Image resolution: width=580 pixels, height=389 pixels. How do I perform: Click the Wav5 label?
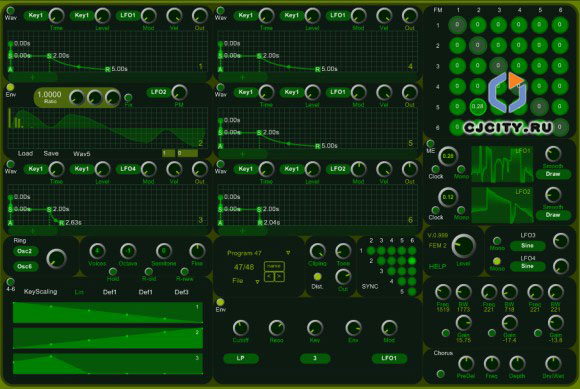(x=81, y=154)
